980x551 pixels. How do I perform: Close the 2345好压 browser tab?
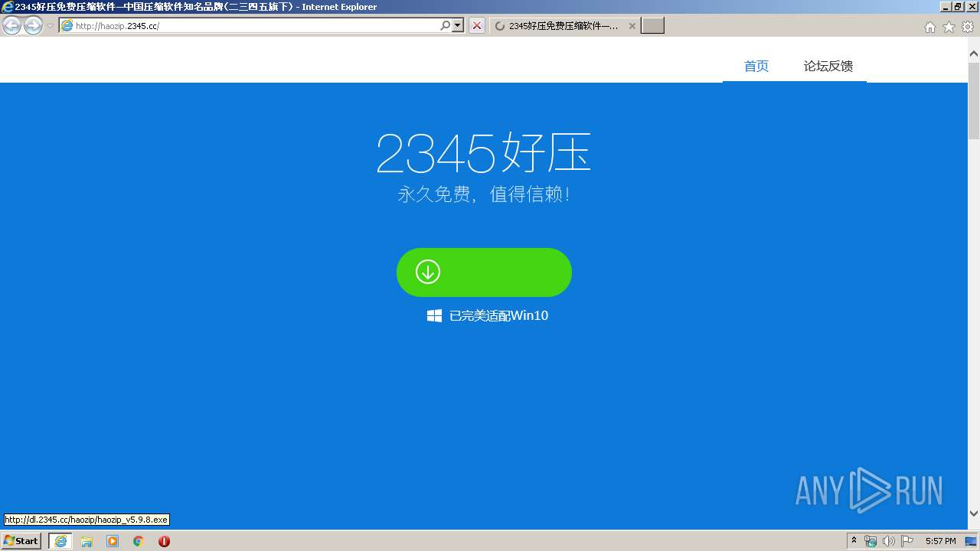tap(632, 26)
